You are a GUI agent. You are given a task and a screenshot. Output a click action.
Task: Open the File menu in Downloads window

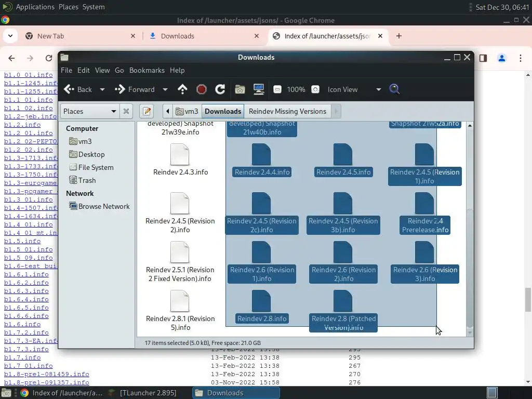[x=66, y=70]
